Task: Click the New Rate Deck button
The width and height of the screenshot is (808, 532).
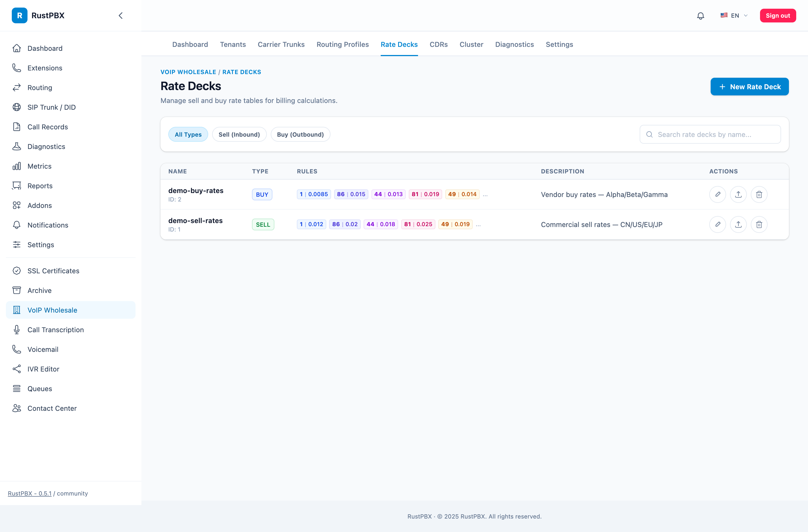Action: click(x=749, y=87)
